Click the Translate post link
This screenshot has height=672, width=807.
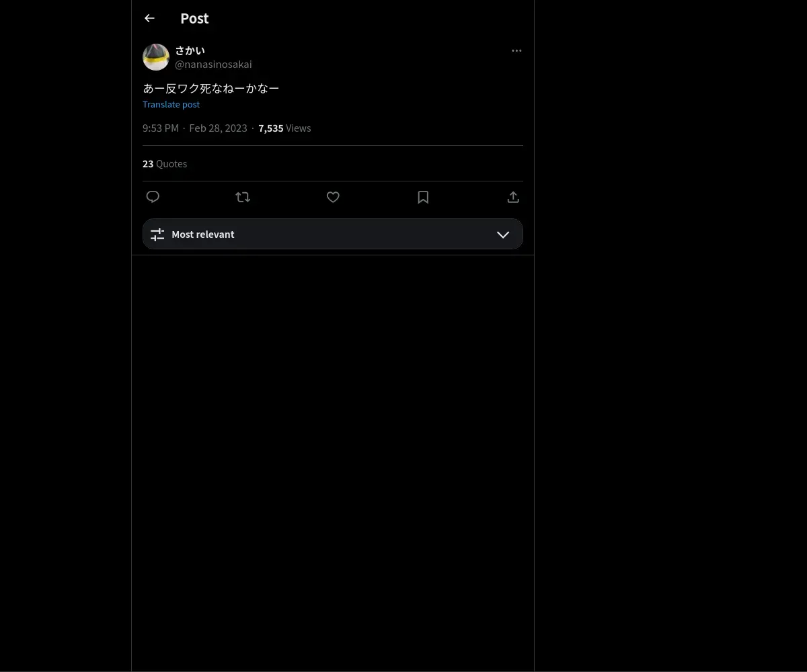point(171,104)
